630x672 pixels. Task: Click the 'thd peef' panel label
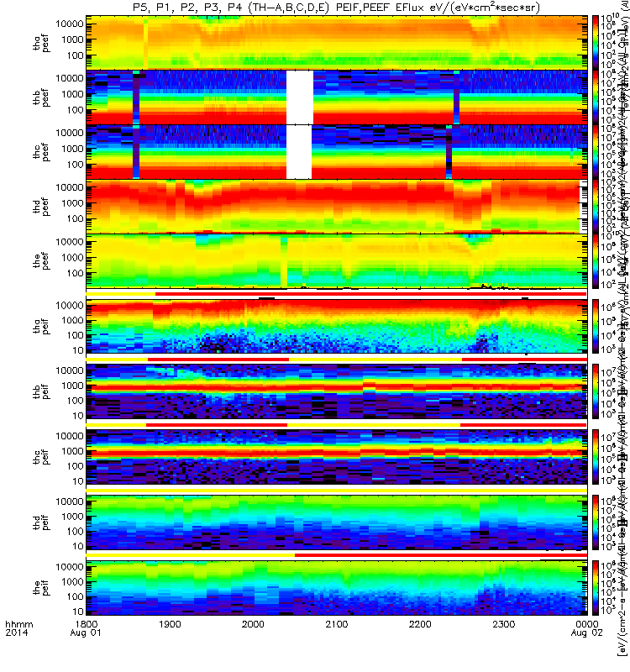(x=41, y=207)
